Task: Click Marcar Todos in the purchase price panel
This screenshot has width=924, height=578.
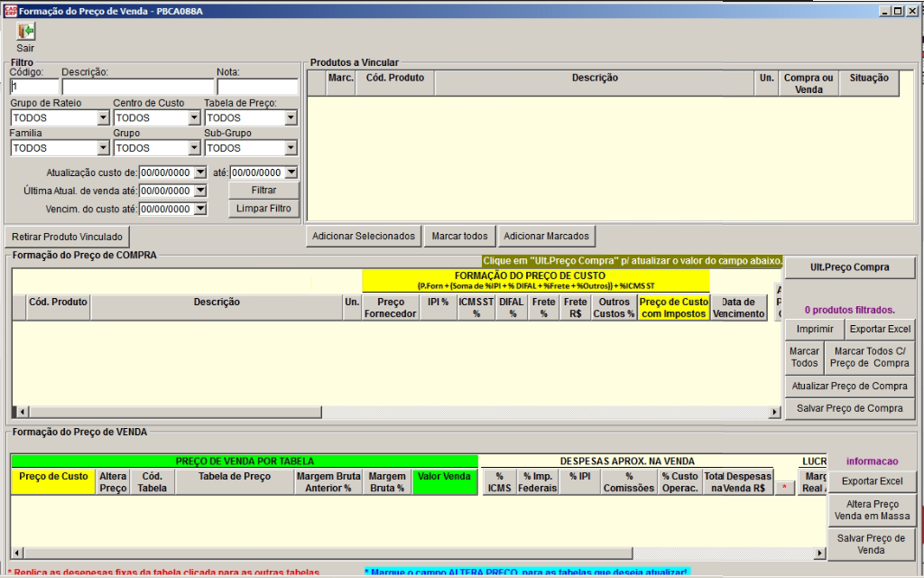Action: [x=804, y=358]
